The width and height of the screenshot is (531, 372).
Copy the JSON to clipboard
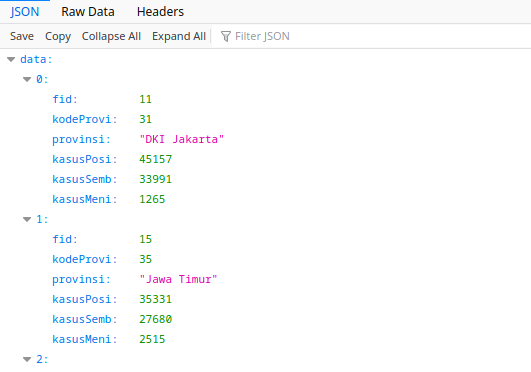coord(58,36)
